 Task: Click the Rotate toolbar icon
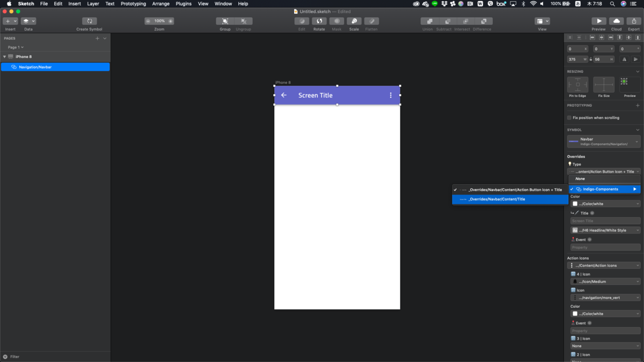[x=319, y=21]
